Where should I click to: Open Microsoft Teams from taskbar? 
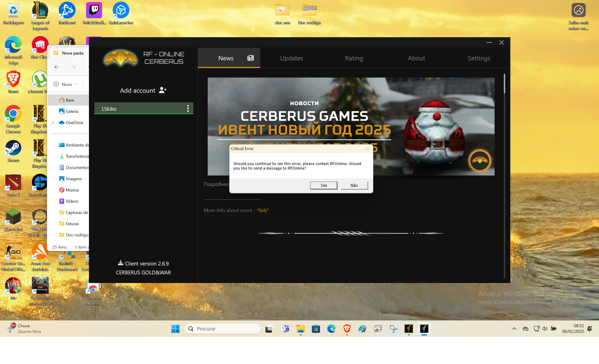click(285, 329)
